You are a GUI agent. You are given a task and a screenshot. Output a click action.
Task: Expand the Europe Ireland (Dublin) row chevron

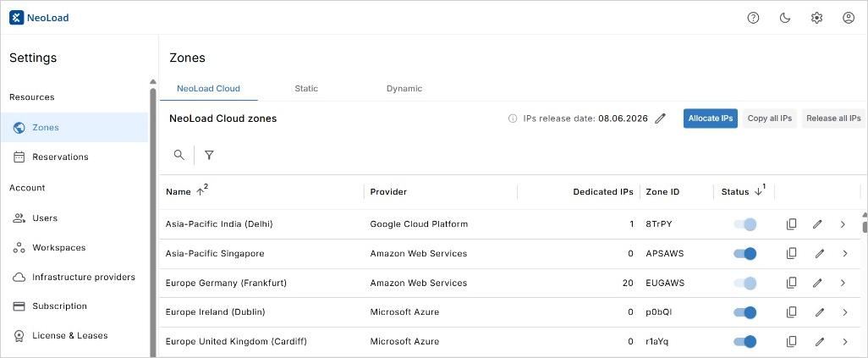click(845, 312)
